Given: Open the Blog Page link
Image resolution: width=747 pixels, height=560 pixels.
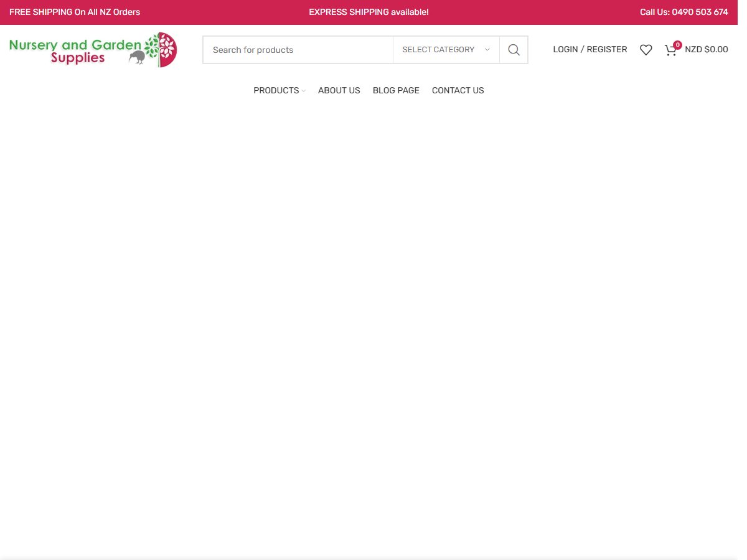Looking at the screenshot, I should point(396,90).
